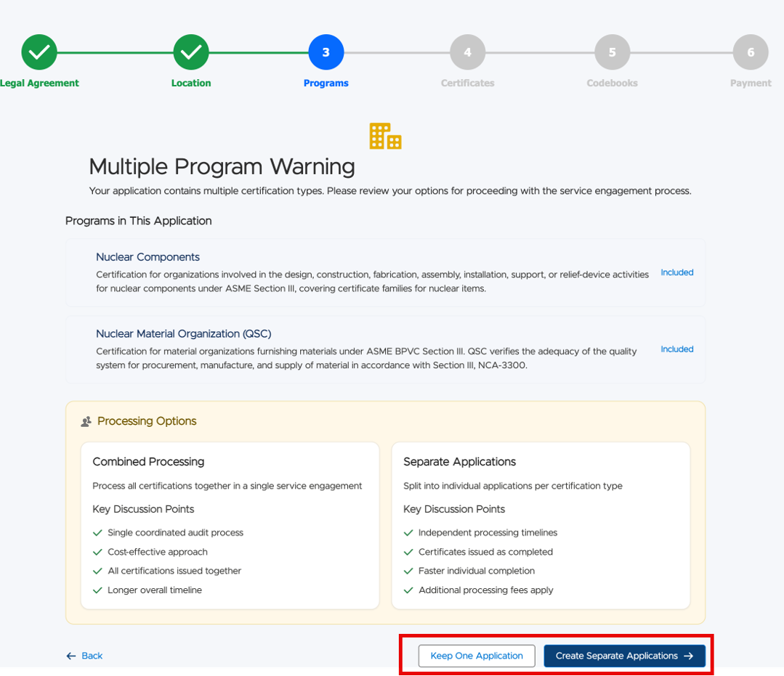Click the checkmark next to Faster individual completion
784x676 pixels.
408,571
